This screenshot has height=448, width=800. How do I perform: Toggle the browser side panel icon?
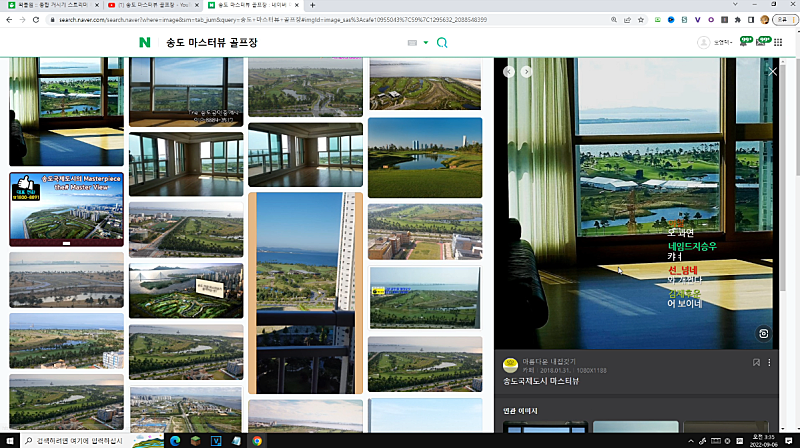pos(751,19)
